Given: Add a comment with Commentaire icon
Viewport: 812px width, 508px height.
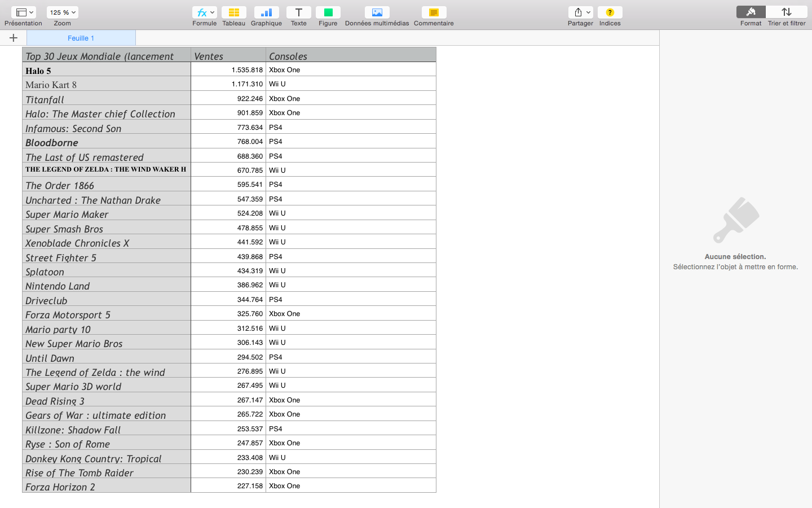Looking at the screenshot, I should pos(434,12).
